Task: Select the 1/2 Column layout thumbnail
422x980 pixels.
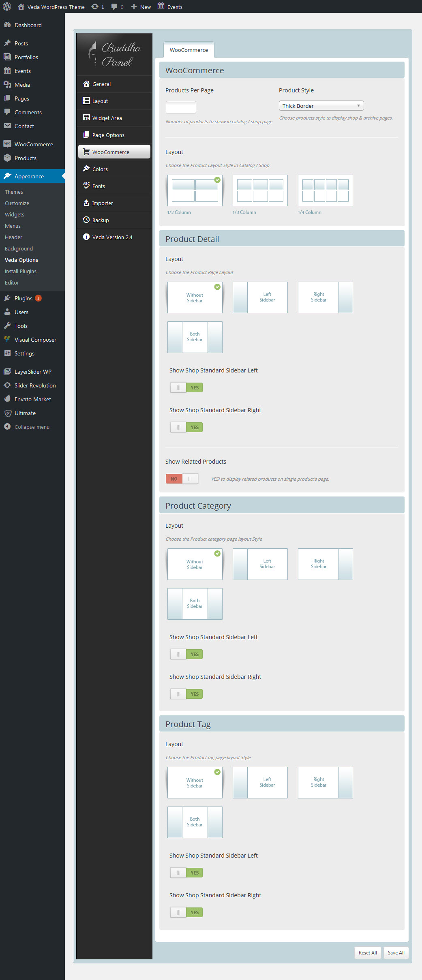Action: click(195, 190)
